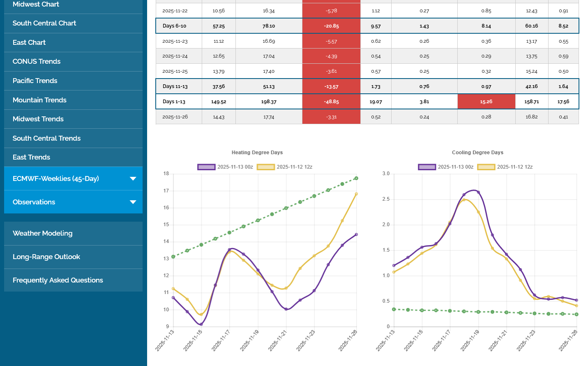Open the East Chart menu item
Screen dimensions: 588x366
(x=29, y=42)
